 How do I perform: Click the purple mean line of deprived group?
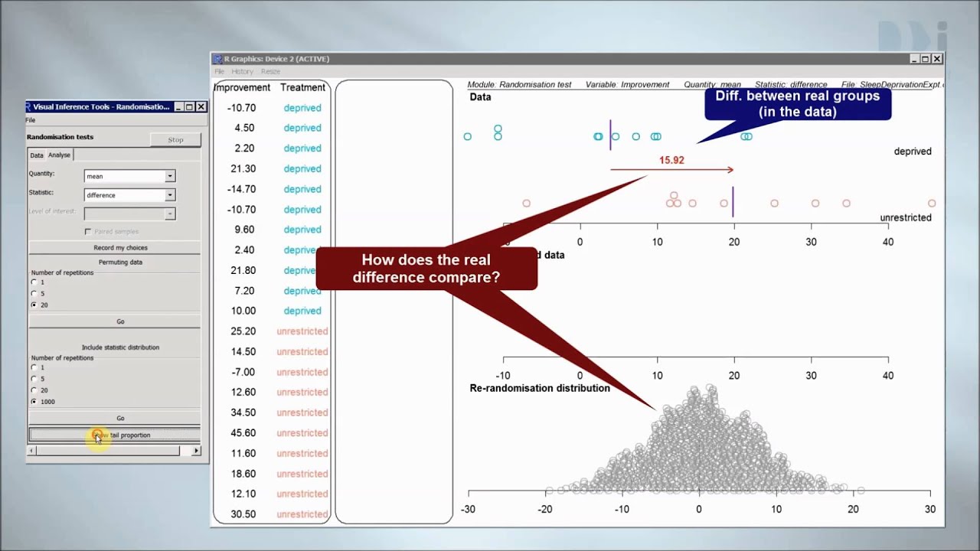(x=610, y=135)
